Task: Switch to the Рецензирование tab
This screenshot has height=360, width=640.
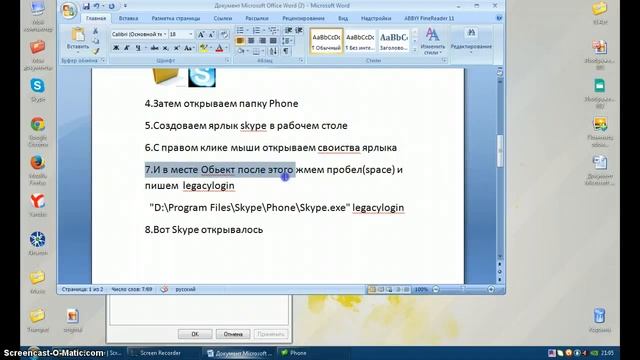Action: click(303, 18)
